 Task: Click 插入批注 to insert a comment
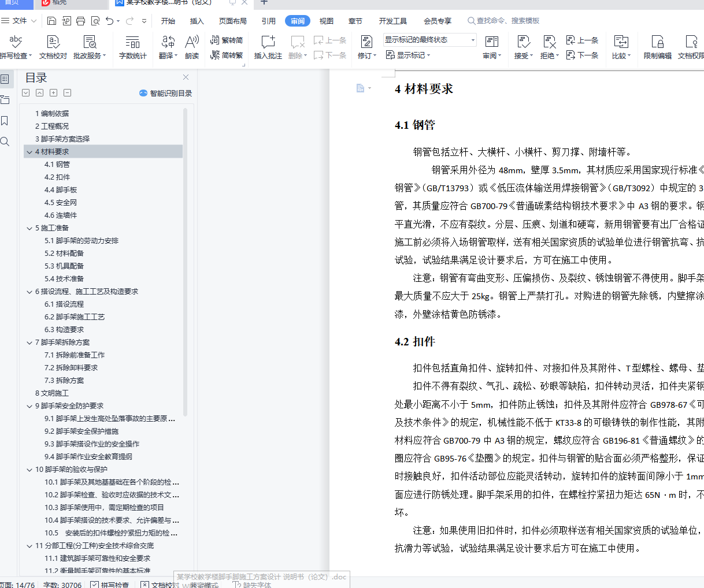(x=268, y=47)
